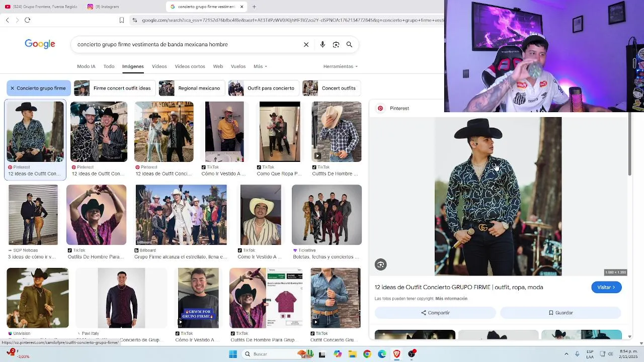Open the GRWM for Grupo Firme thumbnail
The image size is (644, 362).
[x=198, y=298]
